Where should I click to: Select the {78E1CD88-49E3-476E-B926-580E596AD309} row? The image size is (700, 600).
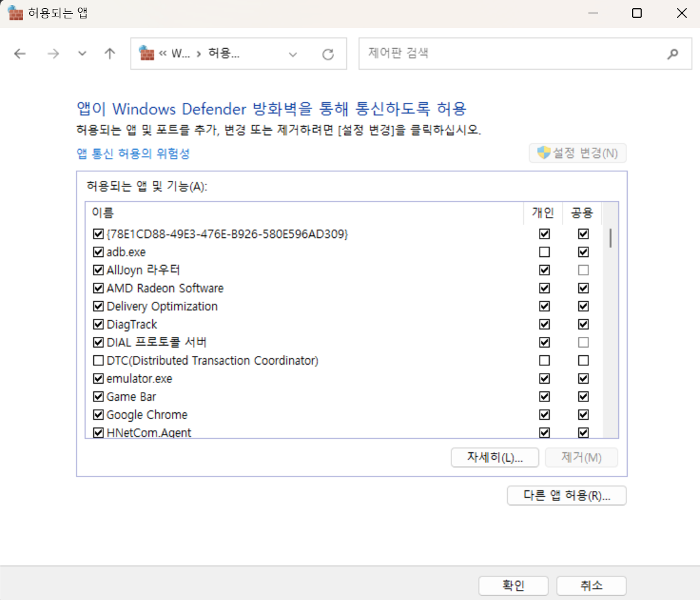pos(344,234)
